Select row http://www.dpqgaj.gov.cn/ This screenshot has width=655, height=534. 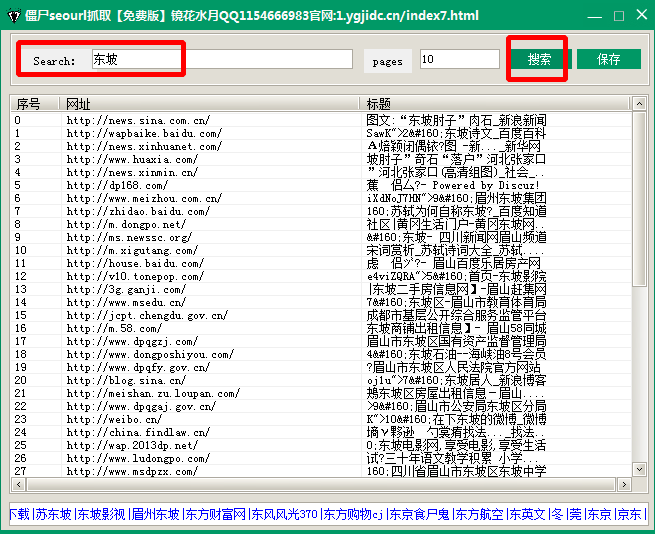pyautogui.click(x=321, y=406)
